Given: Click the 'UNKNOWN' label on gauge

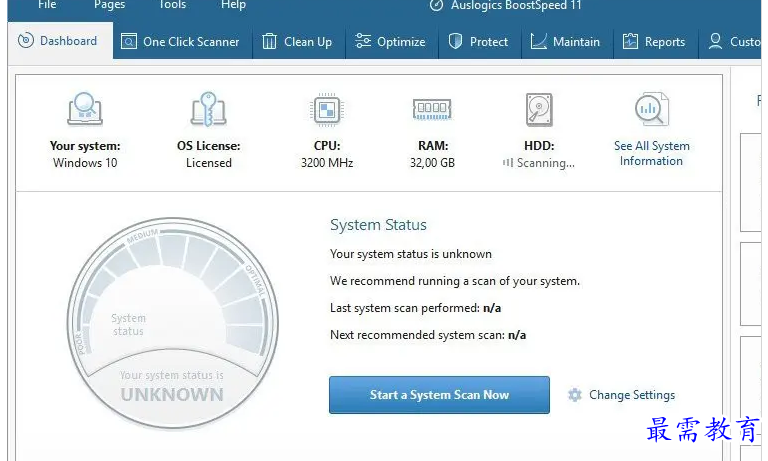Looking at the screenshot, I should click(172, 395).
